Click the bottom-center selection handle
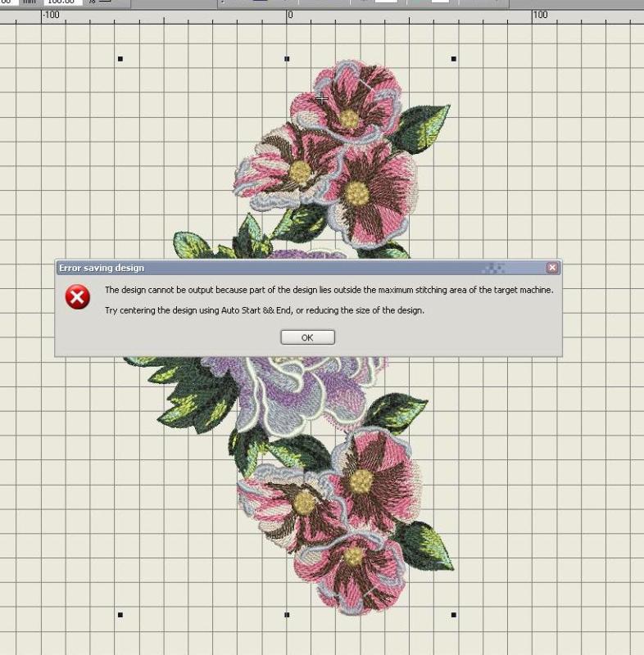Screen dimensions: 644x655 [x=287, y=615]
